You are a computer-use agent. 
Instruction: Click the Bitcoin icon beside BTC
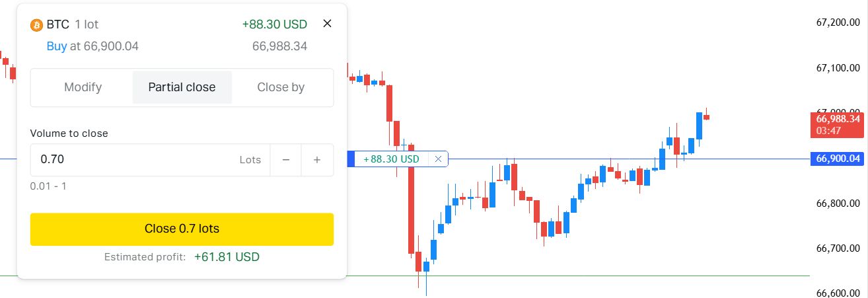[x=36, y=25]
